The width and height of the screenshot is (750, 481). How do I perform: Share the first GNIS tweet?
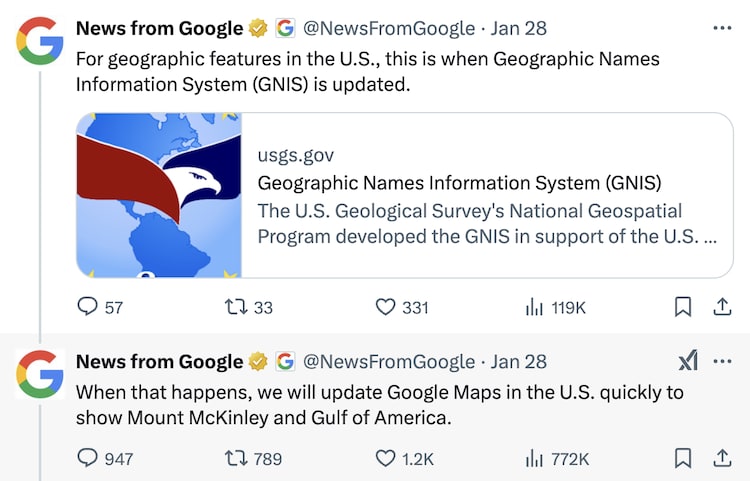coord(720,308)
